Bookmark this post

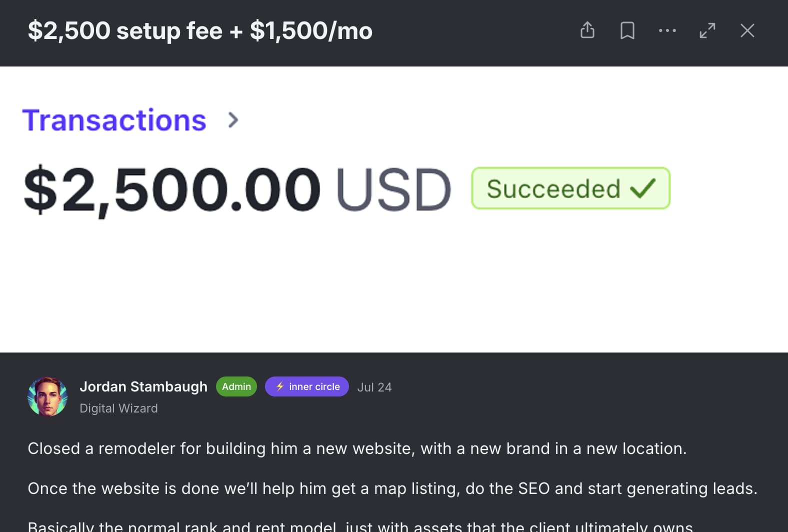tap(627, 30)
